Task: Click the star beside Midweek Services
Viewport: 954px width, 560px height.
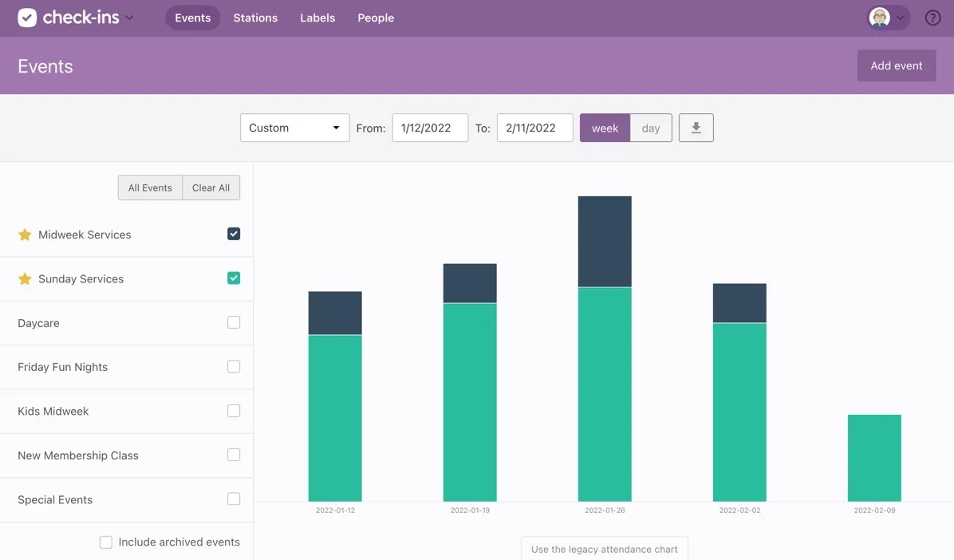Action: pos(25,235)
